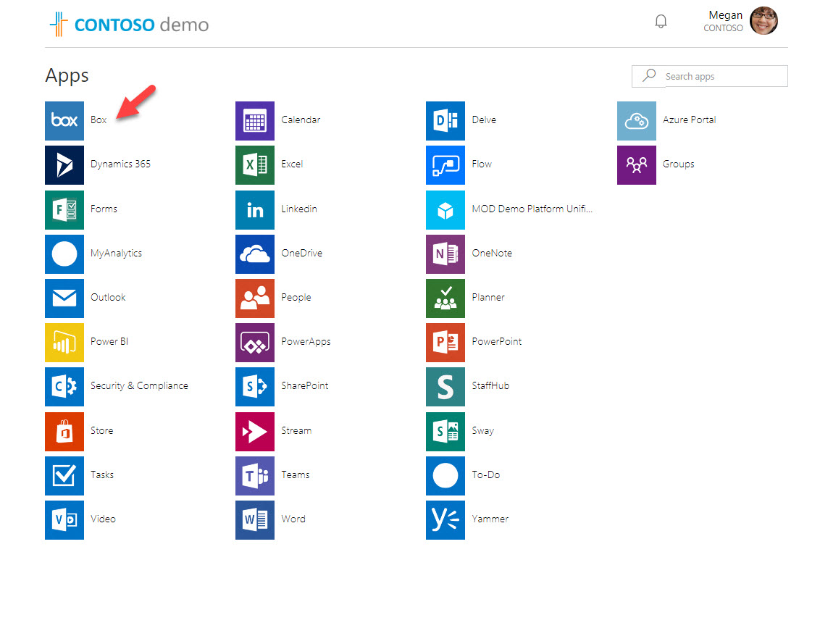
Task: Click the Azure Portal label
Action: click(x=690, y=120)
